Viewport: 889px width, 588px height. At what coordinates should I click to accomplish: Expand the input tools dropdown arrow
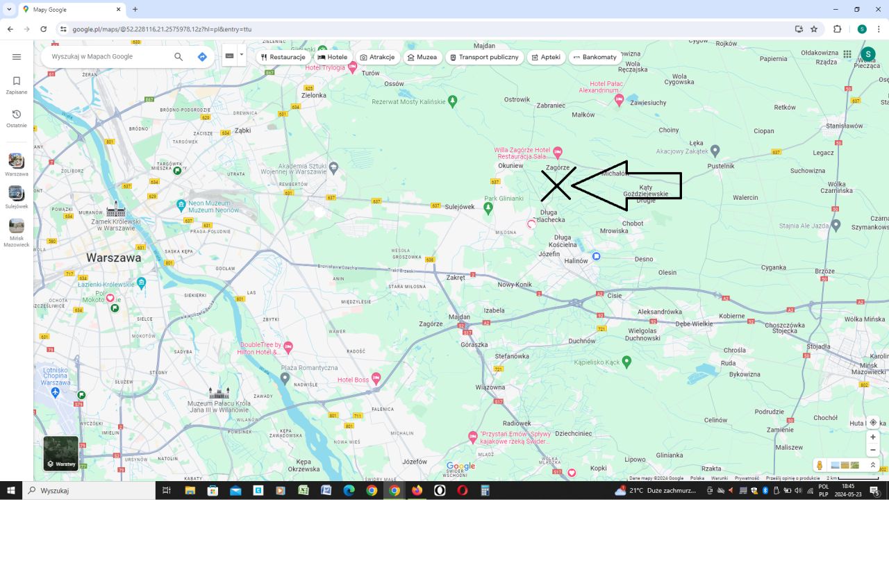coord(242,55)
